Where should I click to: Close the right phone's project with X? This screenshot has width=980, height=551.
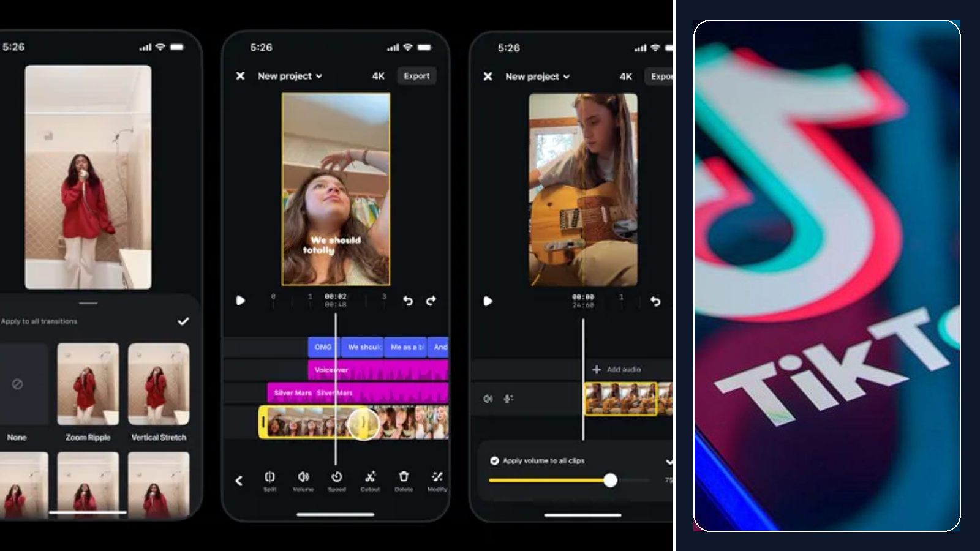click(488, 77)
